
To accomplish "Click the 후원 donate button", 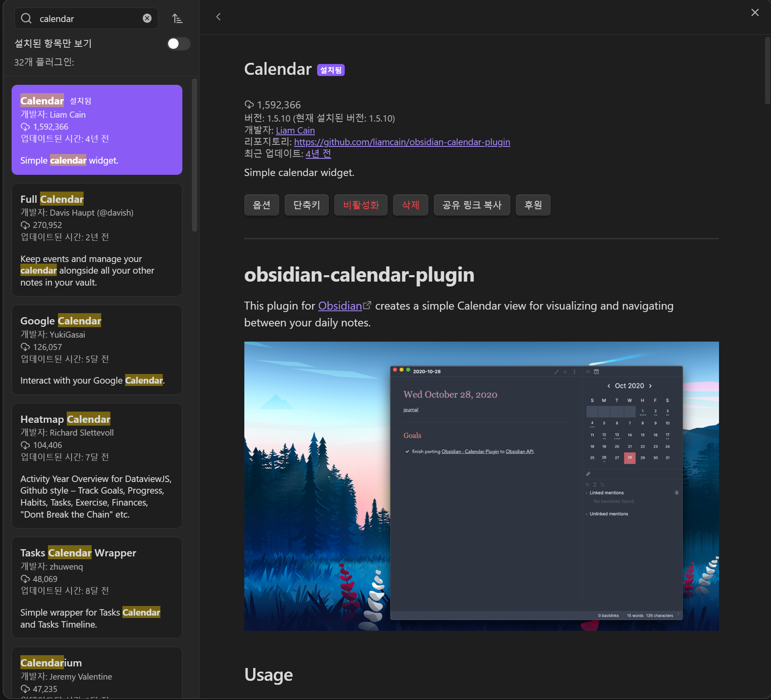I will tap(533, 205).
